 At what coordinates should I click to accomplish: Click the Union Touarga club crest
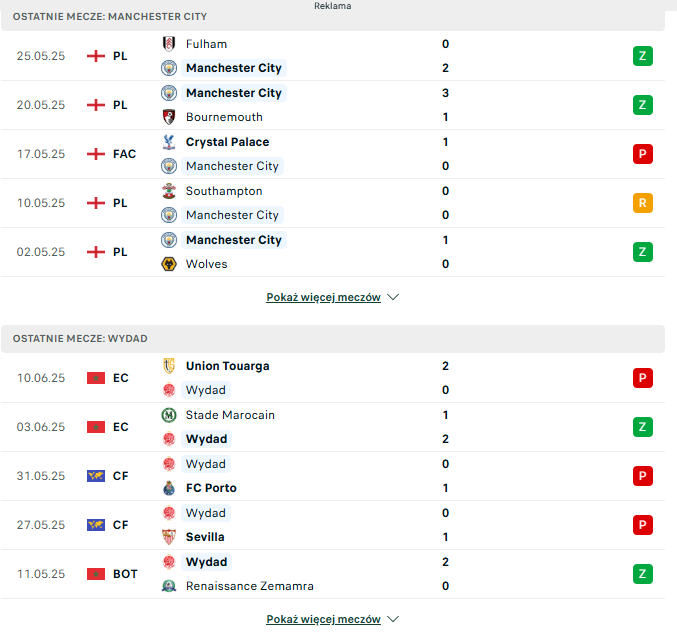coord(169,366)
